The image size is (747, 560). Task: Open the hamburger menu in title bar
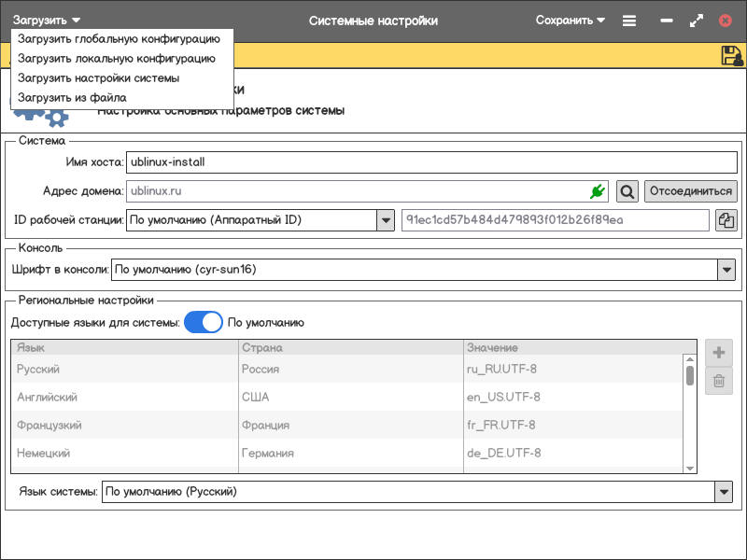click(x=629, y=21)
